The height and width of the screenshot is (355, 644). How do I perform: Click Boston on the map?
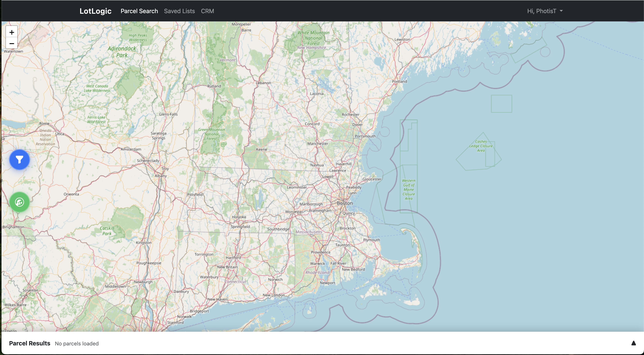pyautogui.click(x=345, y=203)
